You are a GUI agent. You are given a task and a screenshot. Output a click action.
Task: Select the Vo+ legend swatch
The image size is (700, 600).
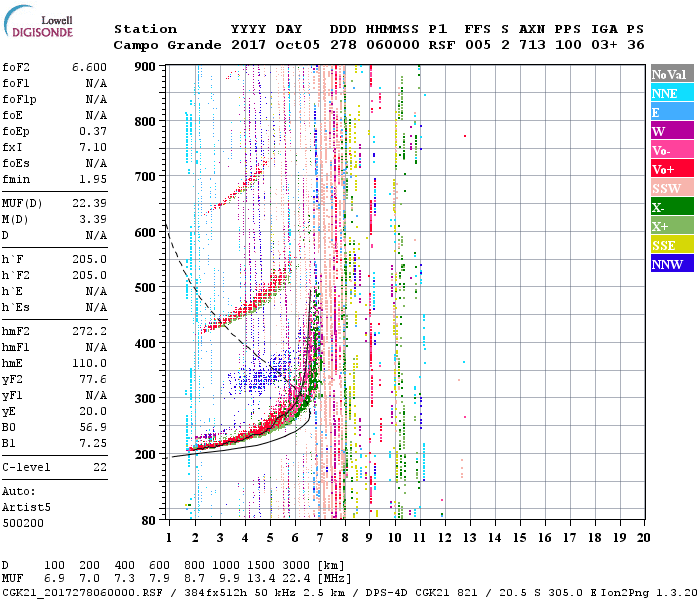(672, 169)
